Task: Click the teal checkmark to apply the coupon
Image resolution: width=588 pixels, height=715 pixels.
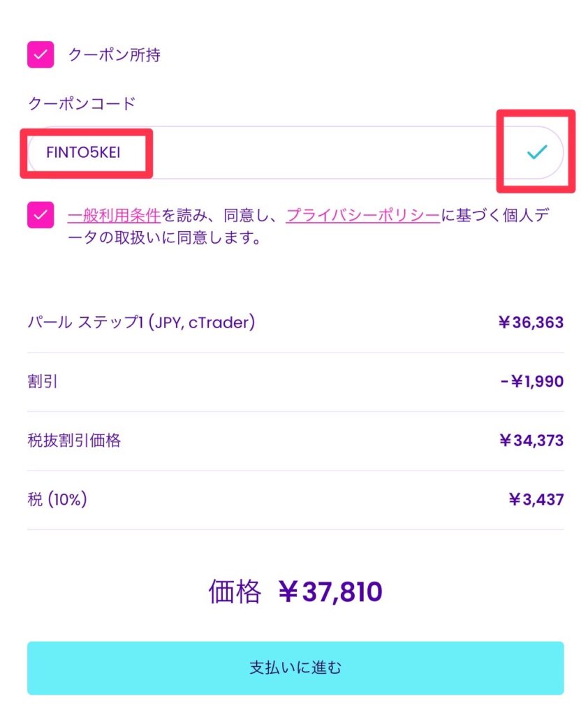Action: 536,152
